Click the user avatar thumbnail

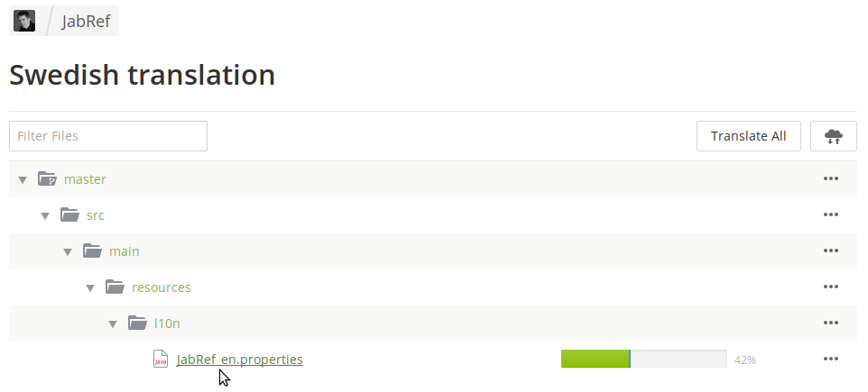24,21
